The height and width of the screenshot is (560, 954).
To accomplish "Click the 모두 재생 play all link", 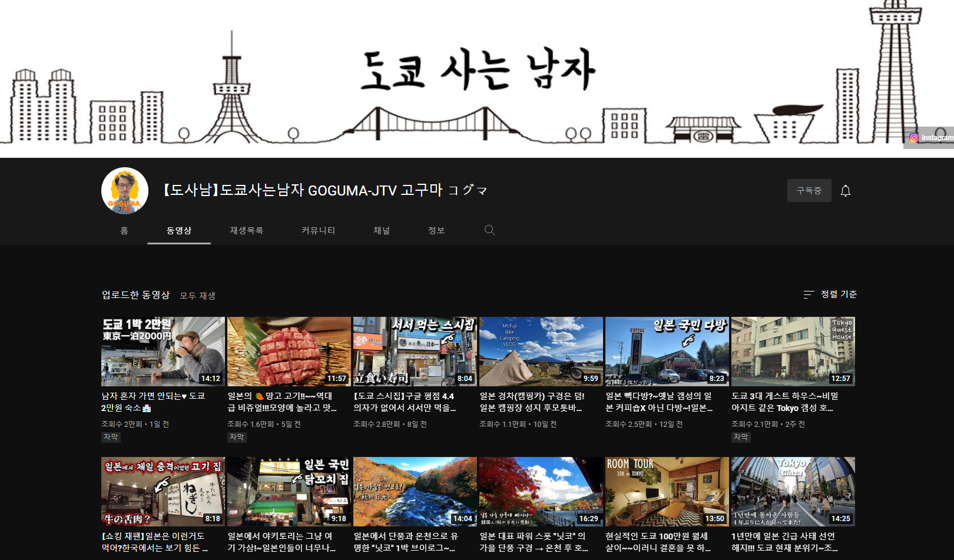I will tap(197, 296).
